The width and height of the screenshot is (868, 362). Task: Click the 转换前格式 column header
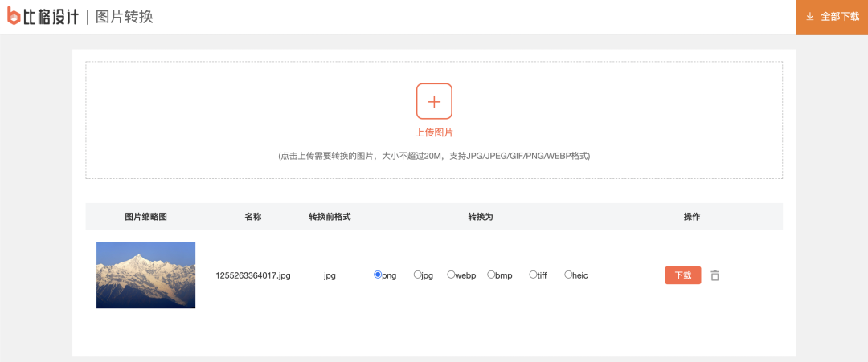[x=330, y=217]
